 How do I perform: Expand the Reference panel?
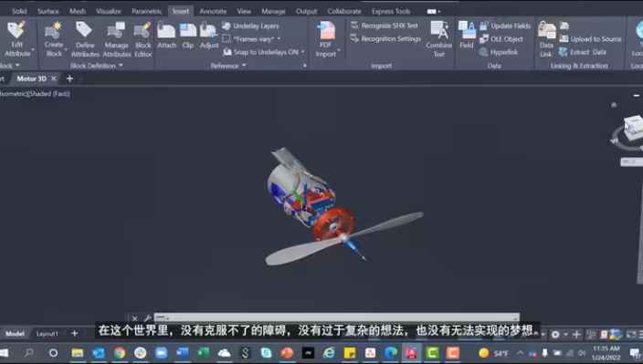pos(228,66)
